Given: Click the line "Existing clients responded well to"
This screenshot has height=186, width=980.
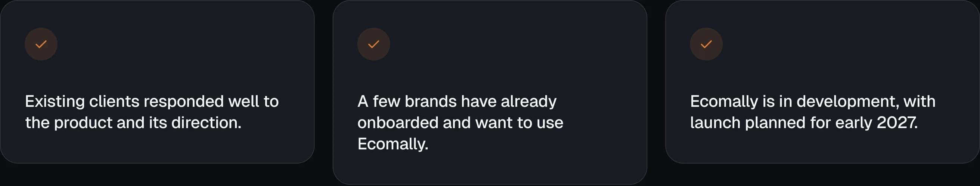Looking at the screenshot, I should [152, 102].
